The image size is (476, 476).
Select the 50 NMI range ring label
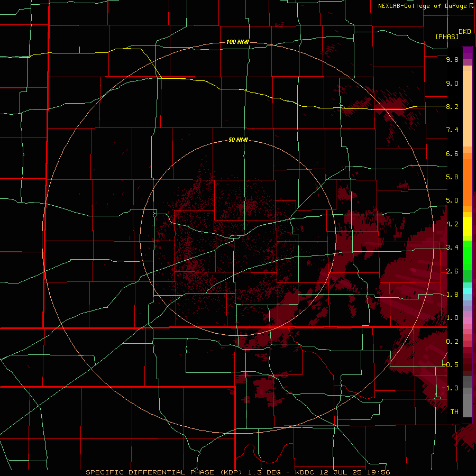point(238,140)
